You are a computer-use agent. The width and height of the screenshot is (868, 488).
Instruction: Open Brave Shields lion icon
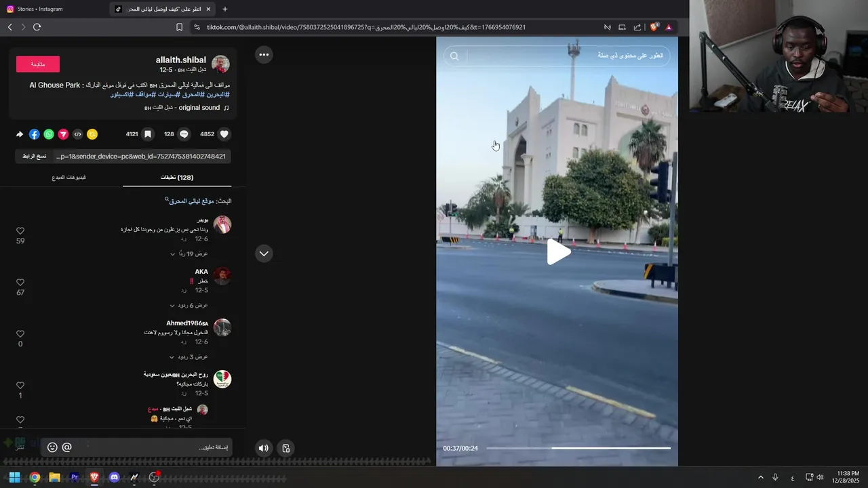click(x=654, y=27)
